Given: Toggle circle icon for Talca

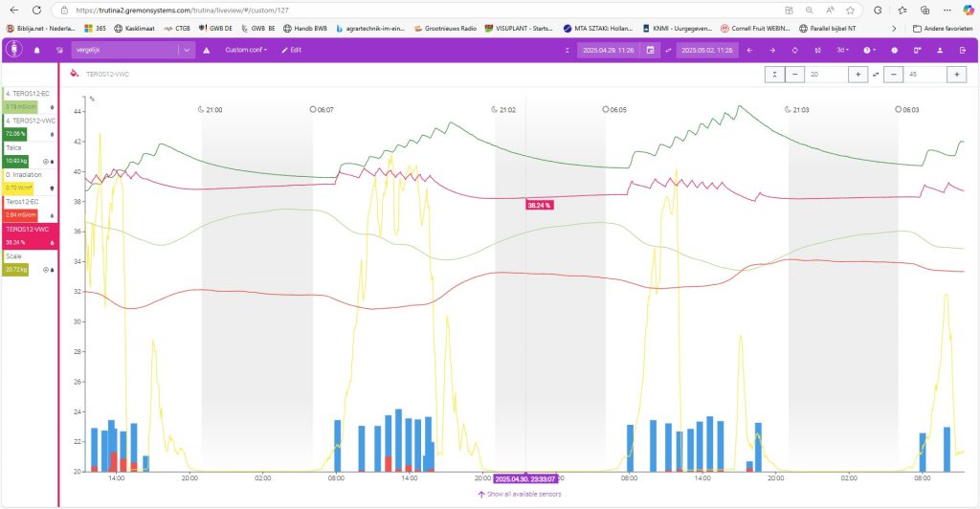Looking at the screenshot, I should pyautogui.click(x=46, y=162).
